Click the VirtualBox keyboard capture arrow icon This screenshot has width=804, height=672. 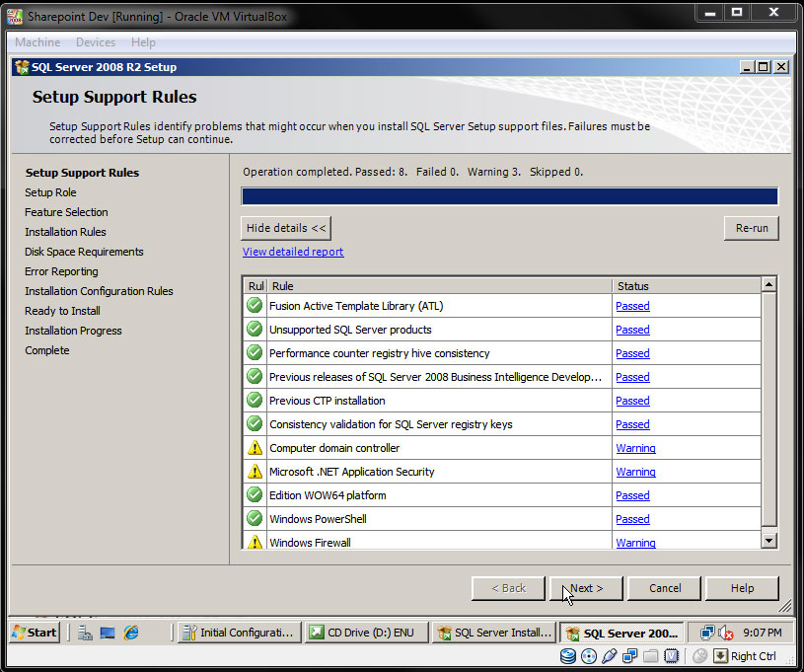coord(720,655)
